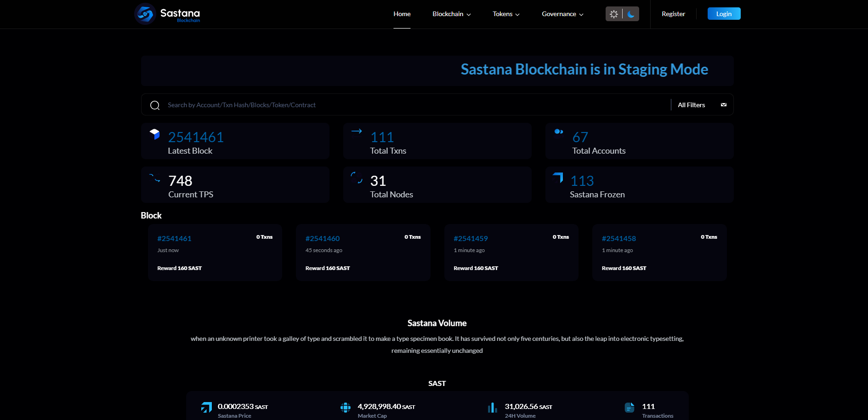Click the Sastana Blockchain logo

point(167,14)
